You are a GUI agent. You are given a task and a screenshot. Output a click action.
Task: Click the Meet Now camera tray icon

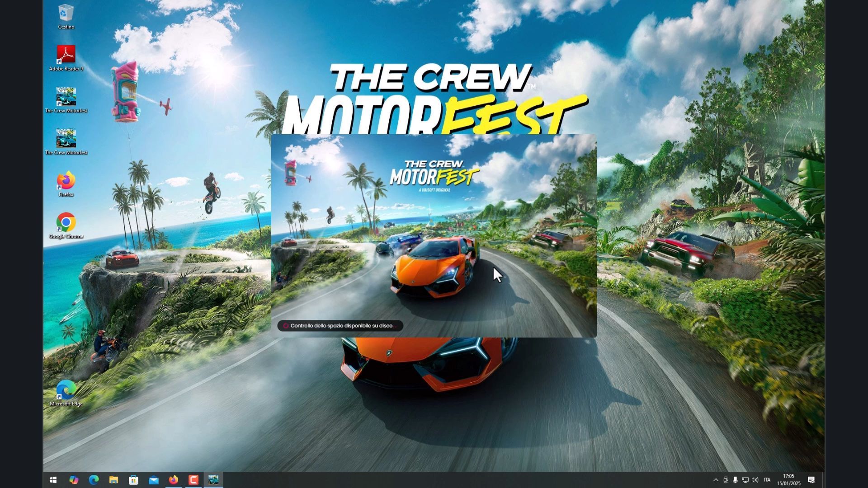click(726, 480)
